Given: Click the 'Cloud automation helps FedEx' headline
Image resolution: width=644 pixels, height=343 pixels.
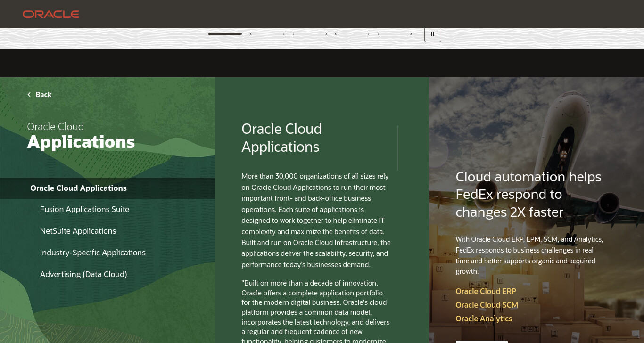Looking at the screenshot, I should [528, 195].
